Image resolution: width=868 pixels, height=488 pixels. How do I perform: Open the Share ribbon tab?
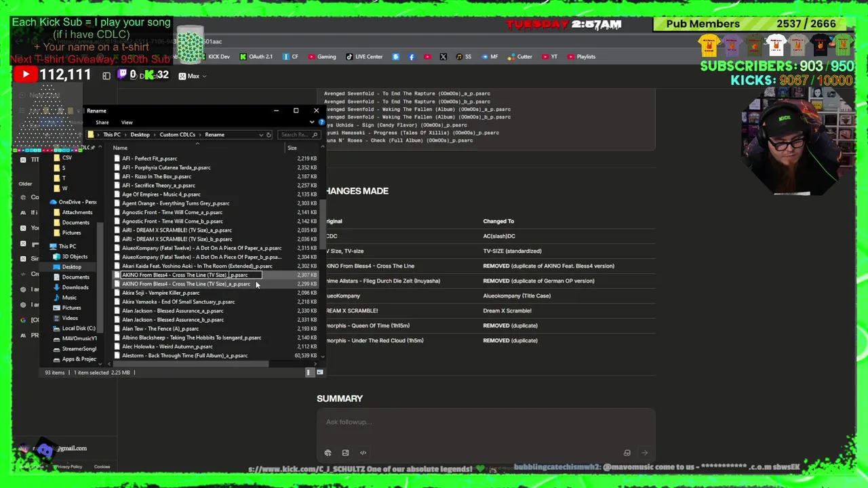tap(102, 123)
